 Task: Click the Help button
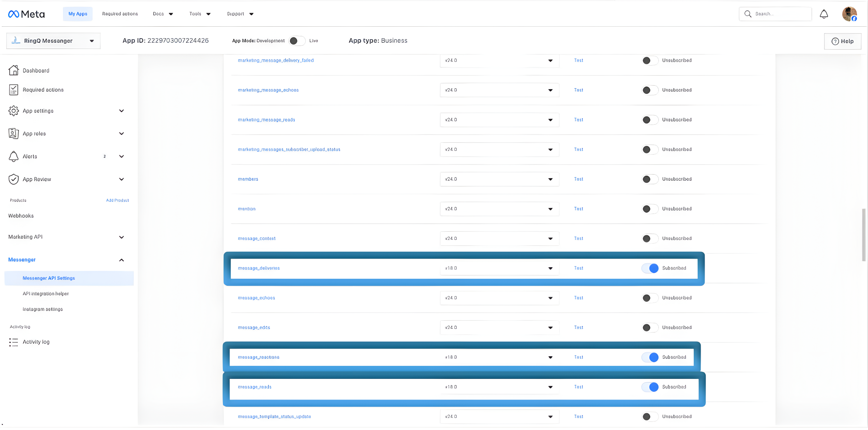(842, 41)
